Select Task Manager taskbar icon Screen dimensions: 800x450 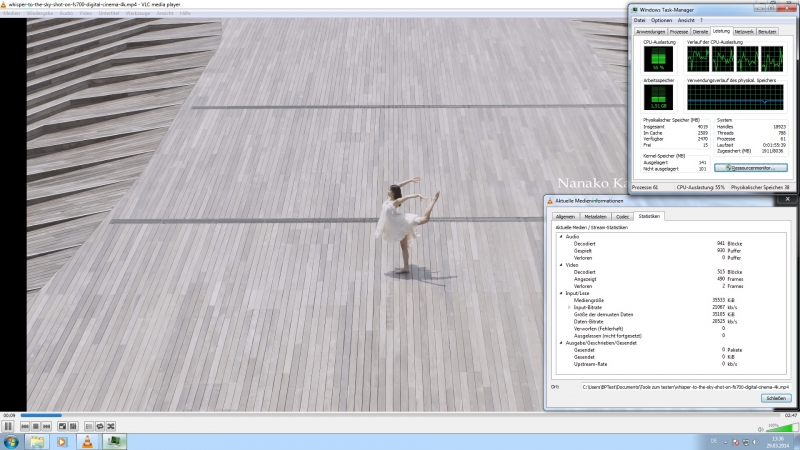tap(114, 442)
